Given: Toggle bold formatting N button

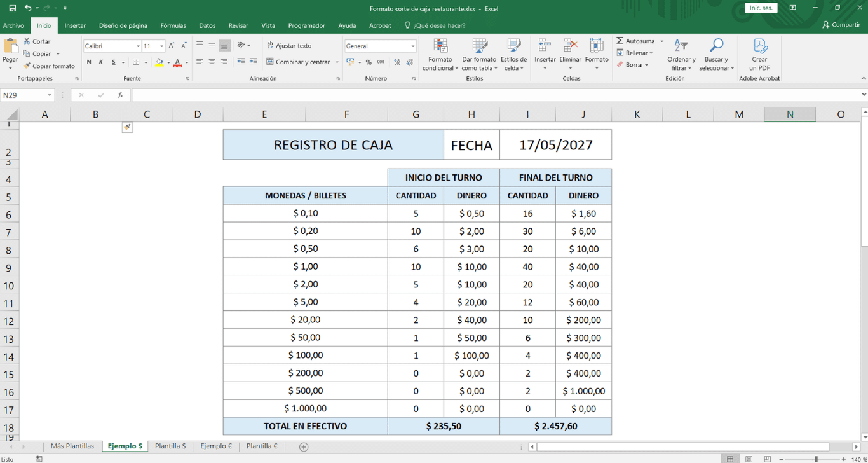Looking at the screenshot, I should click(89, 62).
